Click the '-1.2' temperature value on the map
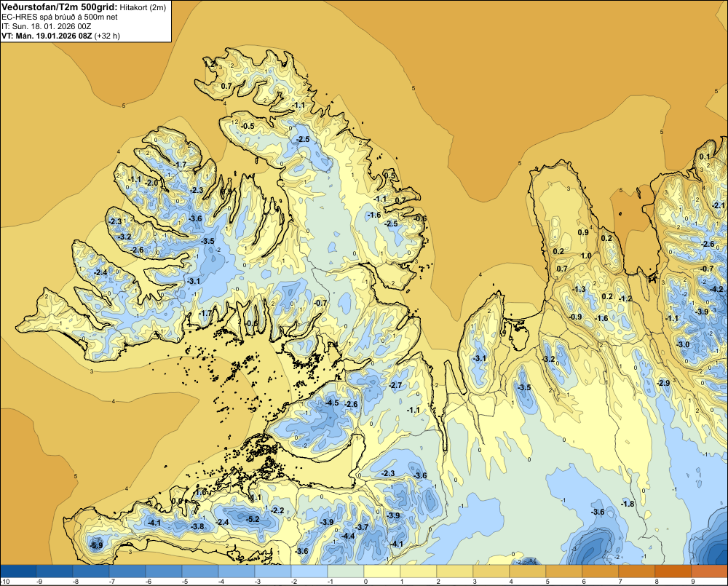Viewport: 728px width, 586px height. [x=625, y=298]
